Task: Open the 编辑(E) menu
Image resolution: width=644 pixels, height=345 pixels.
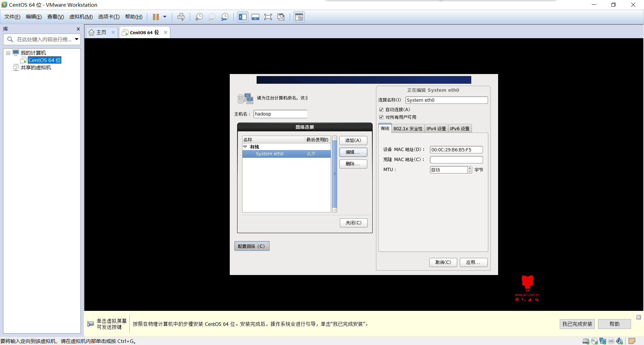Action: 34,17
